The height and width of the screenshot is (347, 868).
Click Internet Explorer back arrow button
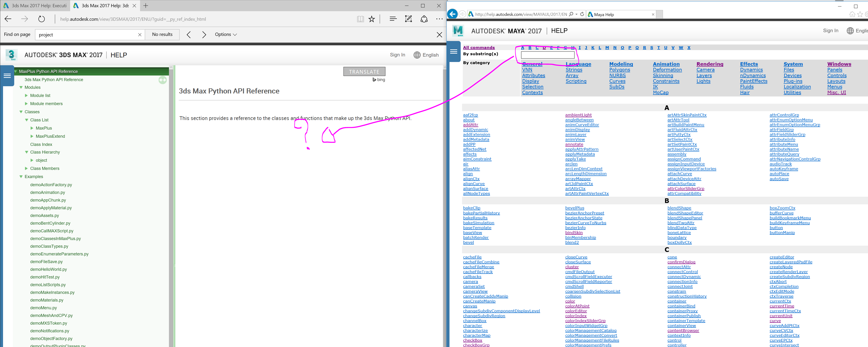[x=453, y=14]
